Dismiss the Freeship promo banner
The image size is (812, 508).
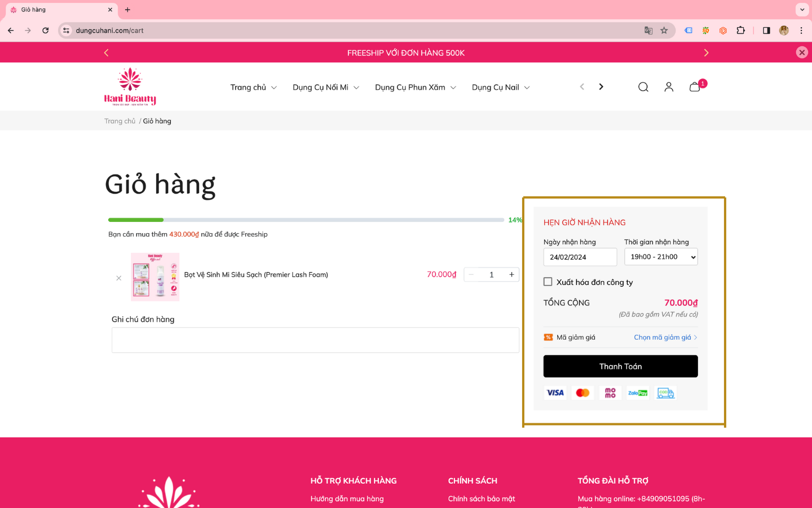(x=802, y=52)
